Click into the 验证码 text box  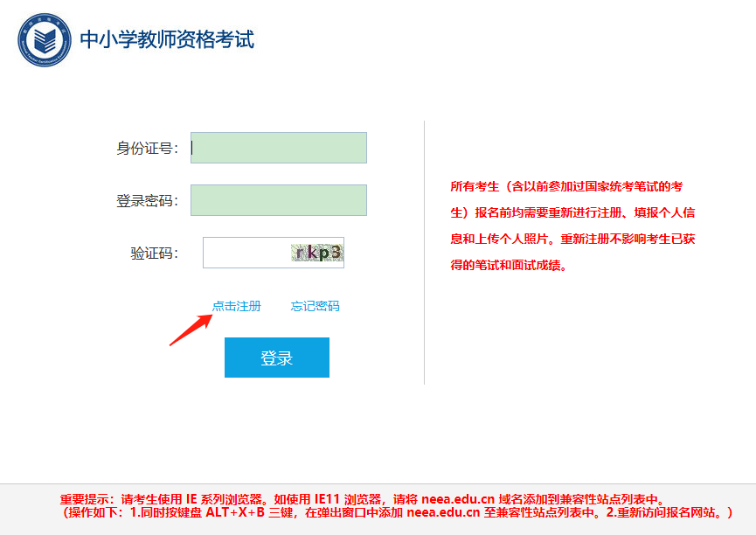coord(246,253)
